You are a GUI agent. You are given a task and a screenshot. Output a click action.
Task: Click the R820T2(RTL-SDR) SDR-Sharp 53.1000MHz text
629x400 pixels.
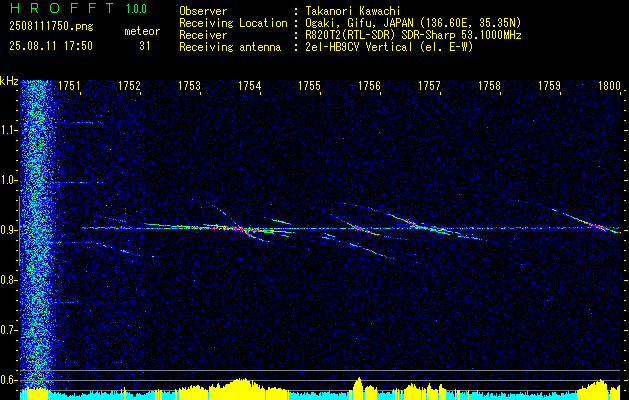click(x=413, y=35)
